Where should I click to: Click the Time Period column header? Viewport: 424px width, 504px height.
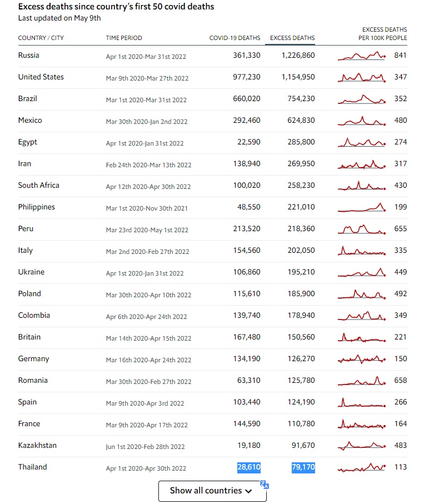(x=124, y=38)
